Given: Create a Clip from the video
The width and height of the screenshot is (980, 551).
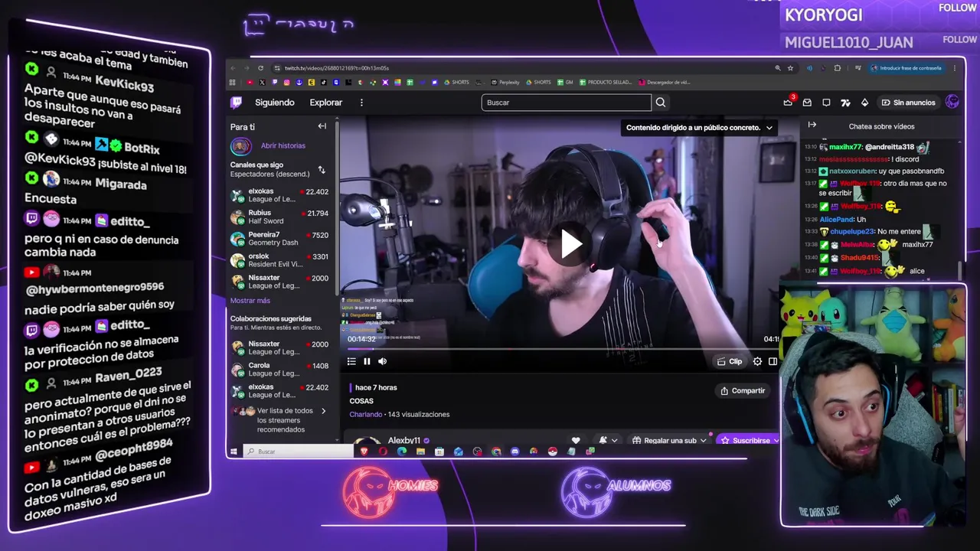Looking at the screenshot, I should 729,361.
